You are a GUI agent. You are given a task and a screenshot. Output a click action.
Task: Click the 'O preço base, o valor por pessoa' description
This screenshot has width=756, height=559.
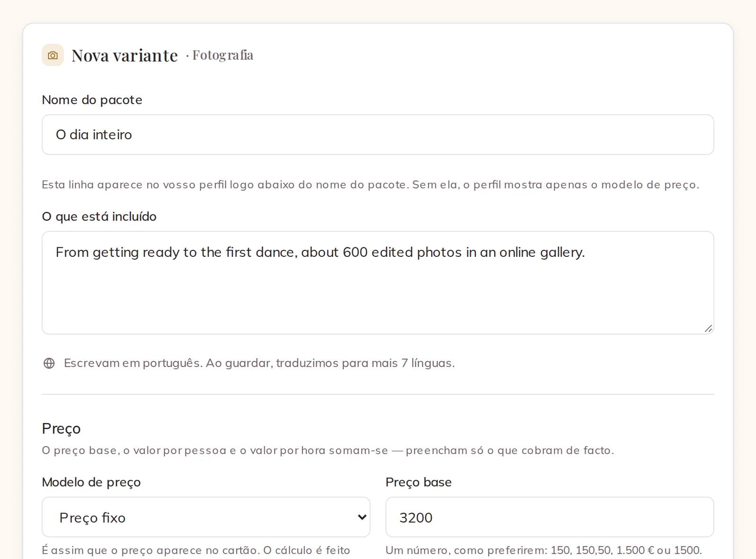[x=328, y=450]
